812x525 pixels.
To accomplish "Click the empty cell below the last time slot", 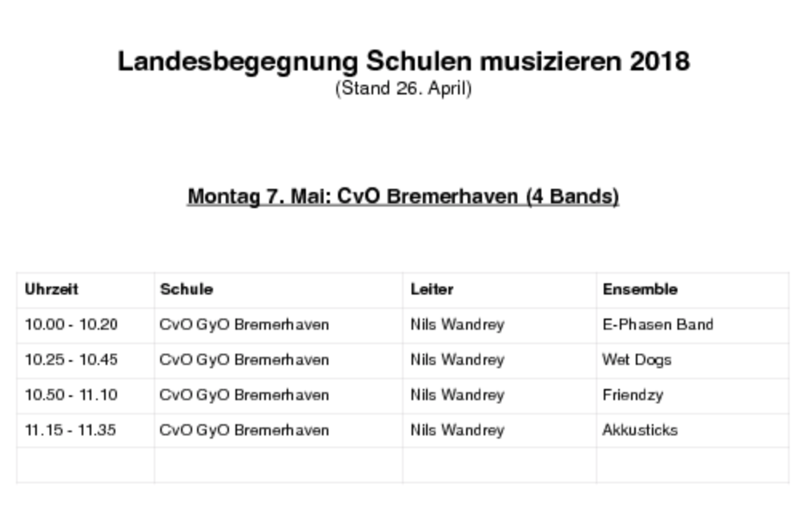I will (86, 466).
